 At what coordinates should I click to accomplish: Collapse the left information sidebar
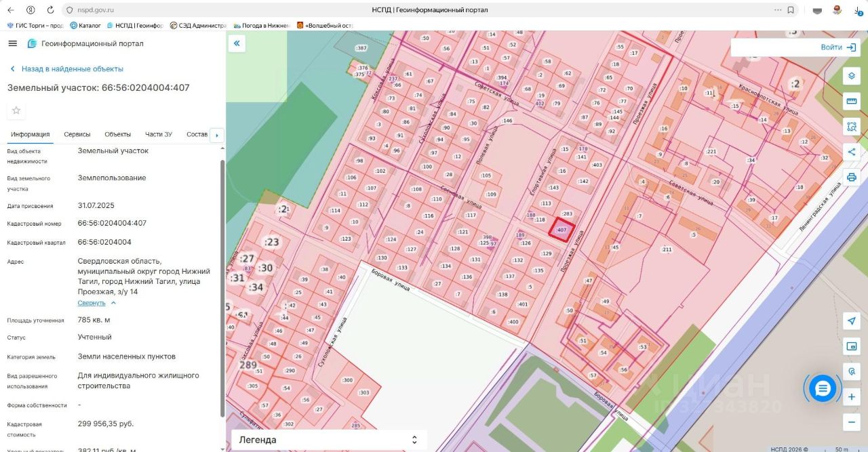237,43
